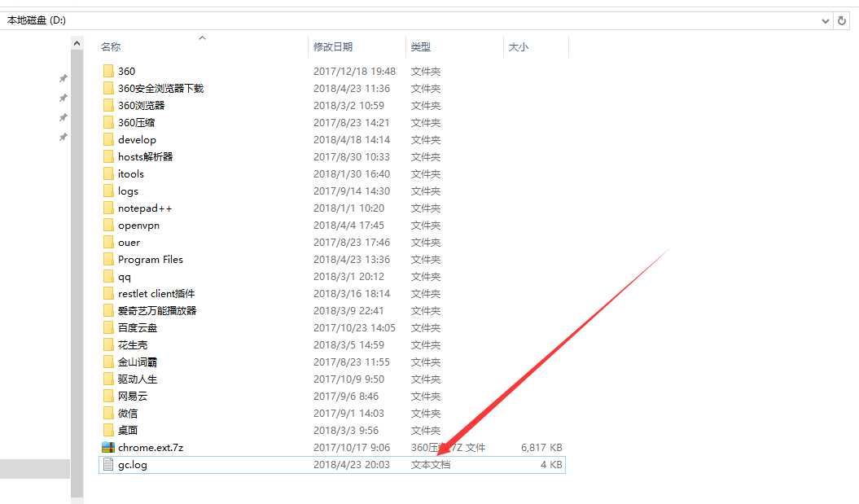Click the restlet client插件 folder name

coord(156,294)
